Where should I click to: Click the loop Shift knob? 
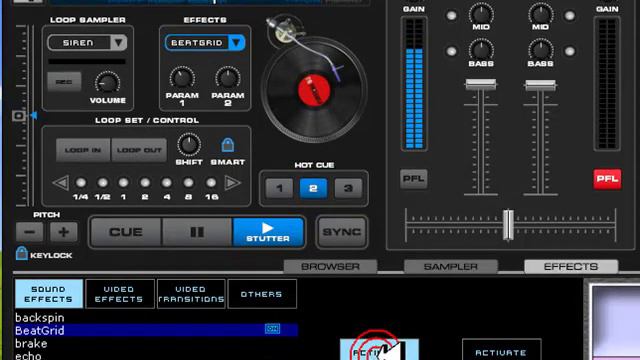pos(189,145)
